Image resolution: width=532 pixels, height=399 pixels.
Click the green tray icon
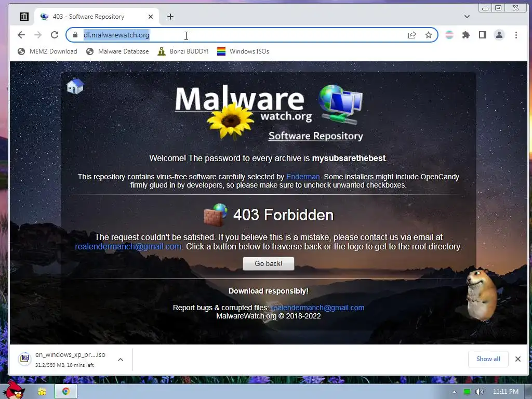tap(467, 392)
